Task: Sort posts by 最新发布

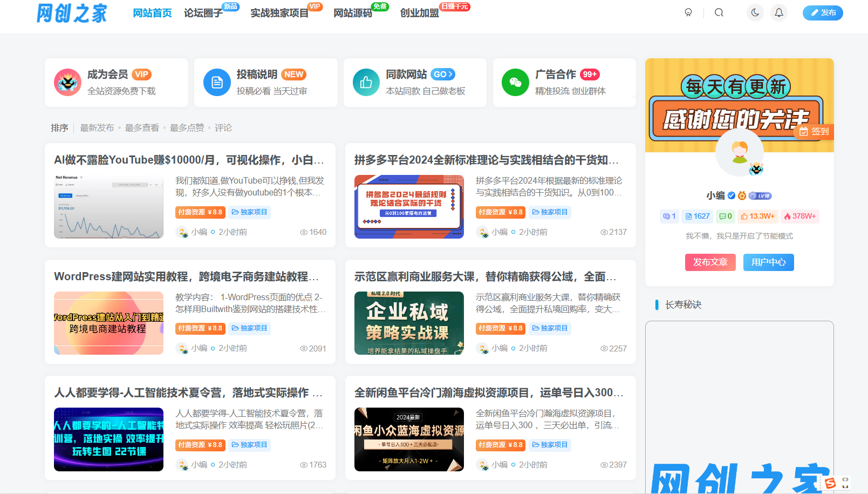Action: tap(97, 128)
